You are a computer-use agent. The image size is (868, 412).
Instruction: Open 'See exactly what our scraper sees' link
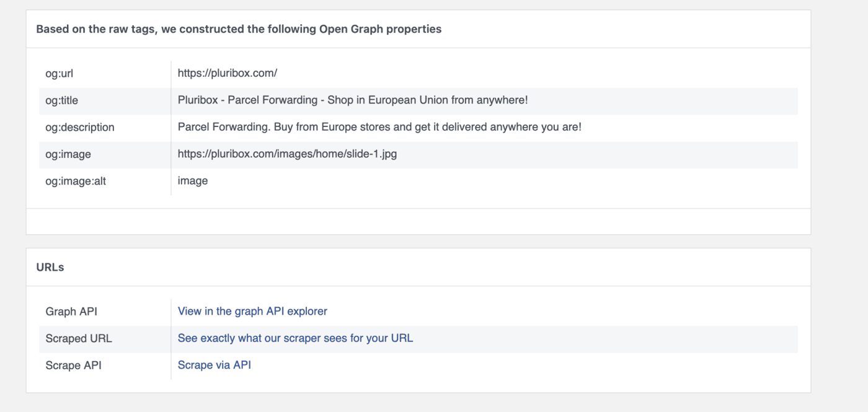(295, 338)
